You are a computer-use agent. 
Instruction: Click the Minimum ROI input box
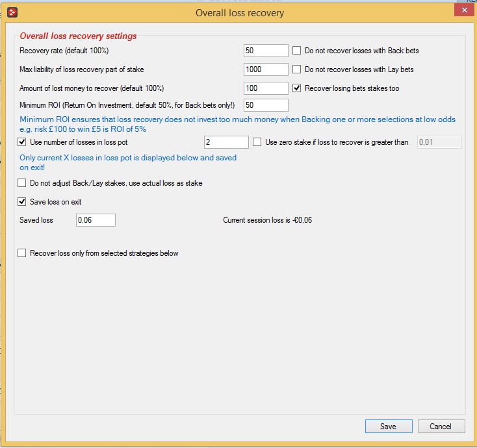pyautogui.click(x=266, y=105)
